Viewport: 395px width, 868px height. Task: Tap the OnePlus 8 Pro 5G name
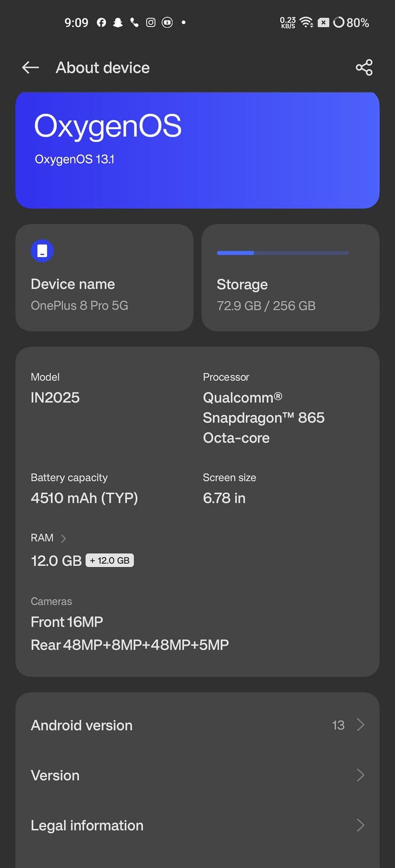click(x=79, y=306)
